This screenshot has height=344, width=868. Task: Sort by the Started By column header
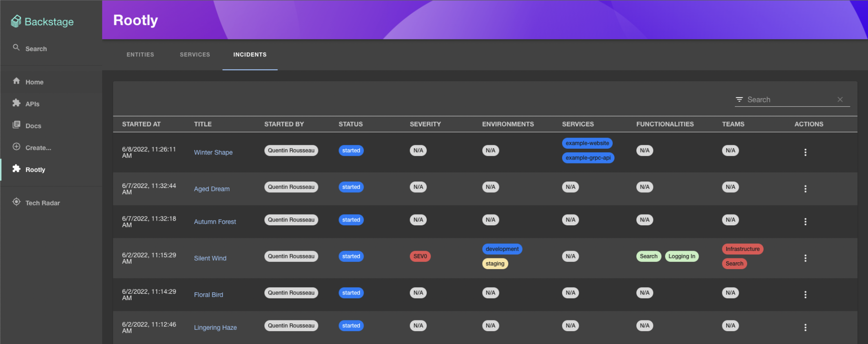pyautogui.click(x=284, y=124)
